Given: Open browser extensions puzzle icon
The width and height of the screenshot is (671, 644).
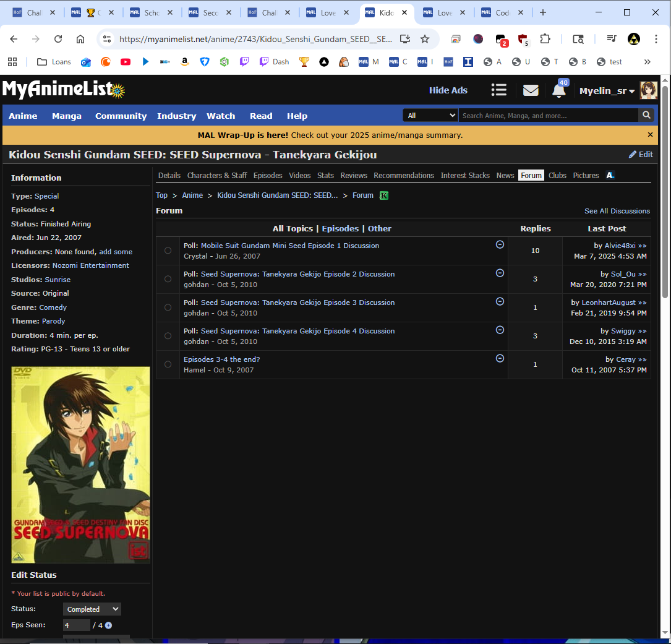Looking at the screenshot, I should pyautogui.click(x=545, y=39).
